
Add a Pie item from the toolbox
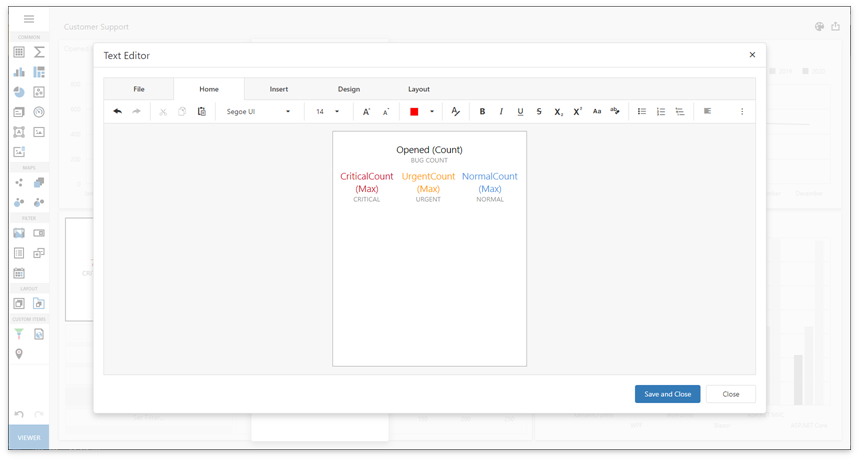[x=19, y=92]
